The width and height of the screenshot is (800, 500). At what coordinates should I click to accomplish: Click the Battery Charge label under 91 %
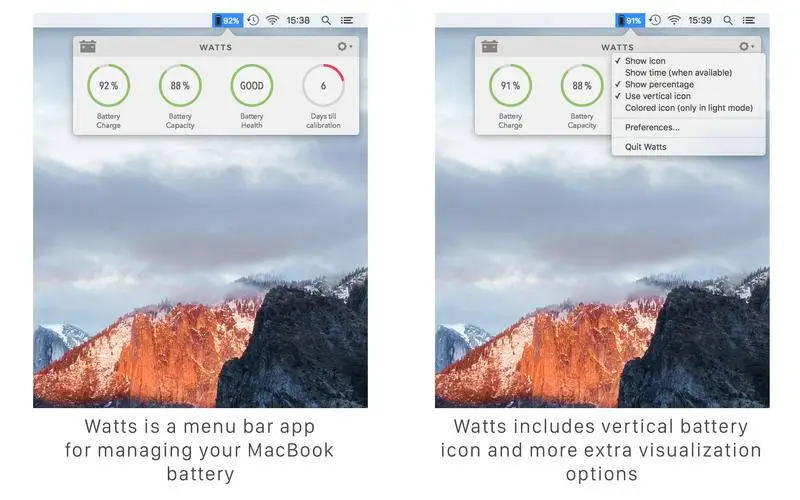coord(510,121)
